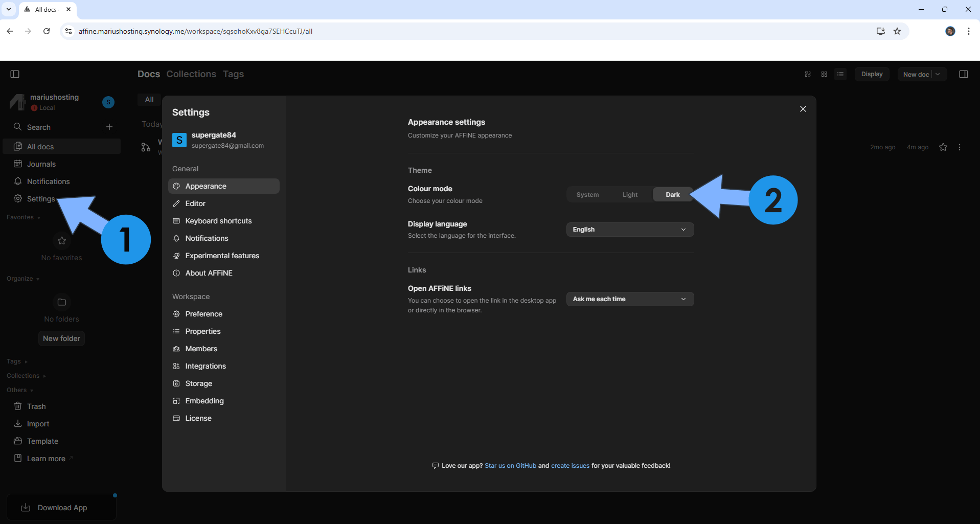980x524 pixels.
Task: Open workspace Members settings
Action: coord(224,349)
